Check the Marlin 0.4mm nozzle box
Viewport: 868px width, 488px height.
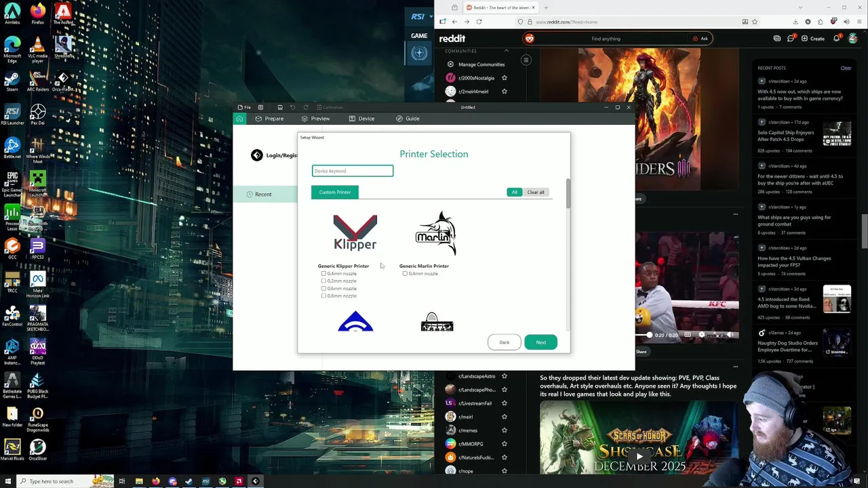pyautogui.click(x=405, y=274)
